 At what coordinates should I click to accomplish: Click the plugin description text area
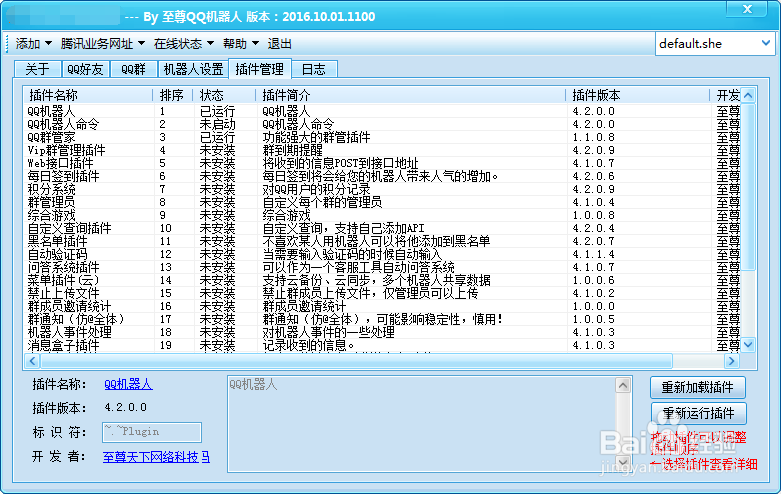421,424
